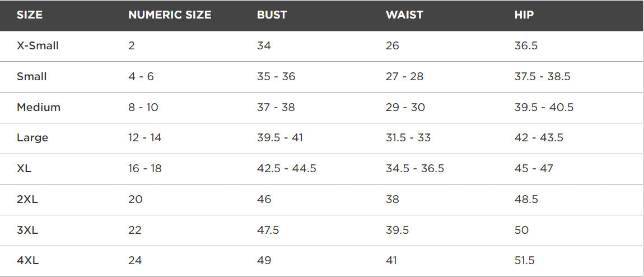Select the 4XL size row label
Viewport: 644px width, 277px height.
[x=27, y=260]
